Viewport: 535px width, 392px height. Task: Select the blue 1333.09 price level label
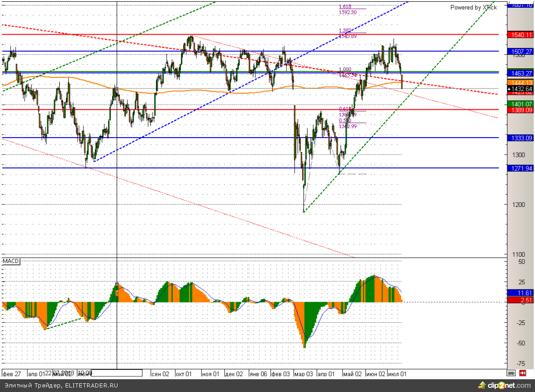(x=520, y=138)
